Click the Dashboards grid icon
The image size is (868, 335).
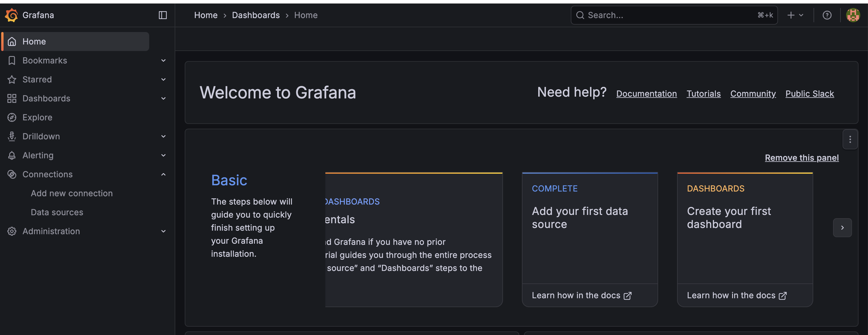point(12,98)
